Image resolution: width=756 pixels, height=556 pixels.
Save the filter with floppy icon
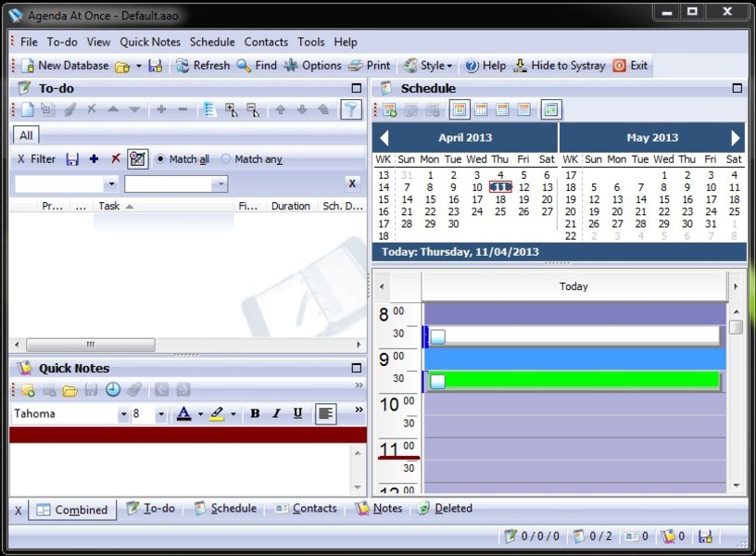72,159
